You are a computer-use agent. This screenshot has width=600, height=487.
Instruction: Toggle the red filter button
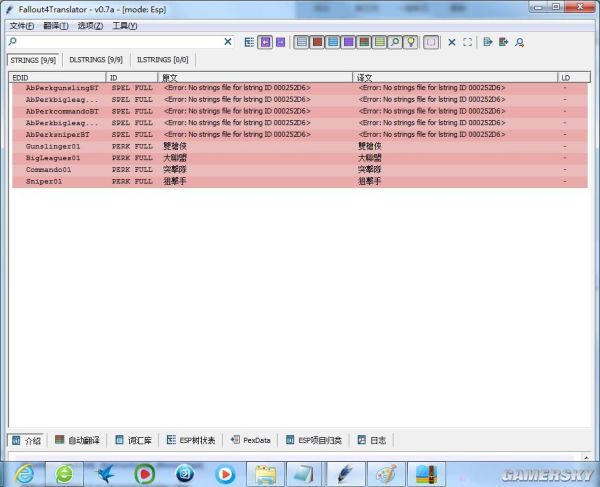click(x=317, y=42)
